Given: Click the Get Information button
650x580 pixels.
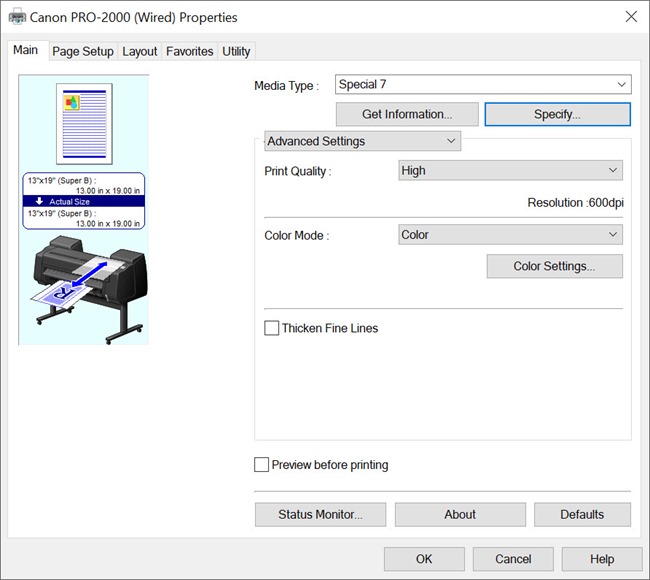Looking at the screenshot, I should click(407, 114).
